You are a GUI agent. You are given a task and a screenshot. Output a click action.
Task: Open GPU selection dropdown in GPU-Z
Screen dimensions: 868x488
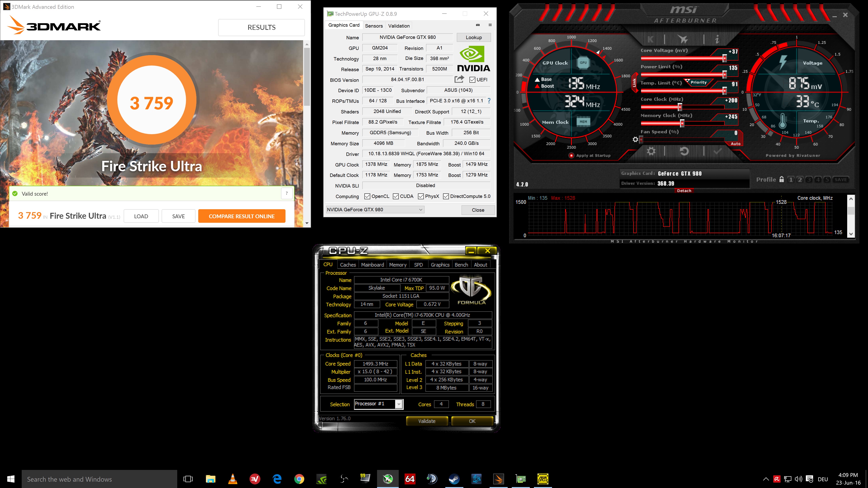click(x=375, y=209)
